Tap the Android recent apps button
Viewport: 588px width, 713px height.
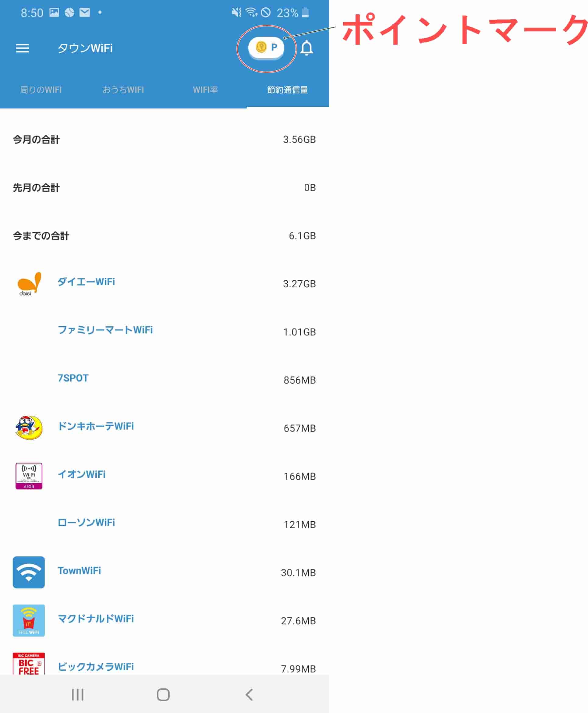point(78,695)
